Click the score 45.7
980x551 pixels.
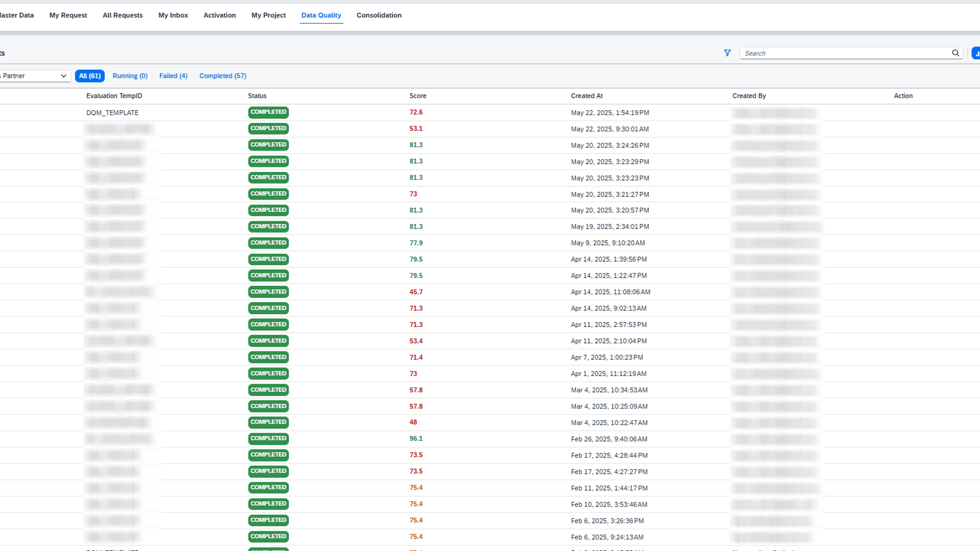pos(416,292)
